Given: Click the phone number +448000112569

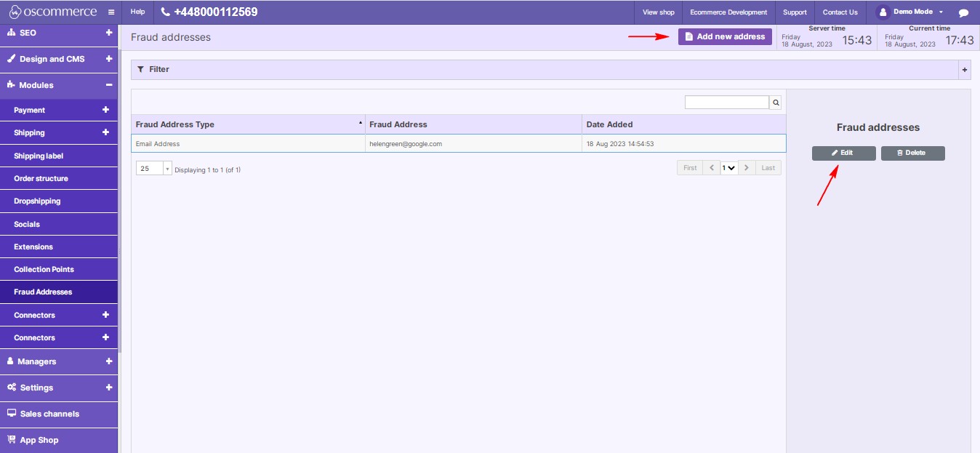Looking at the screenshot, I should [x=209, y=12].
